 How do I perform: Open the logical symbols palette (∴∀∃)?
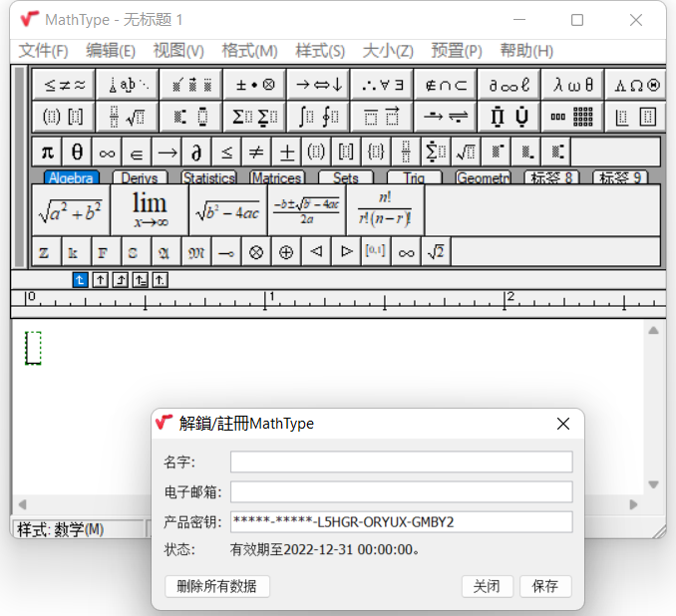coord(382,85)
